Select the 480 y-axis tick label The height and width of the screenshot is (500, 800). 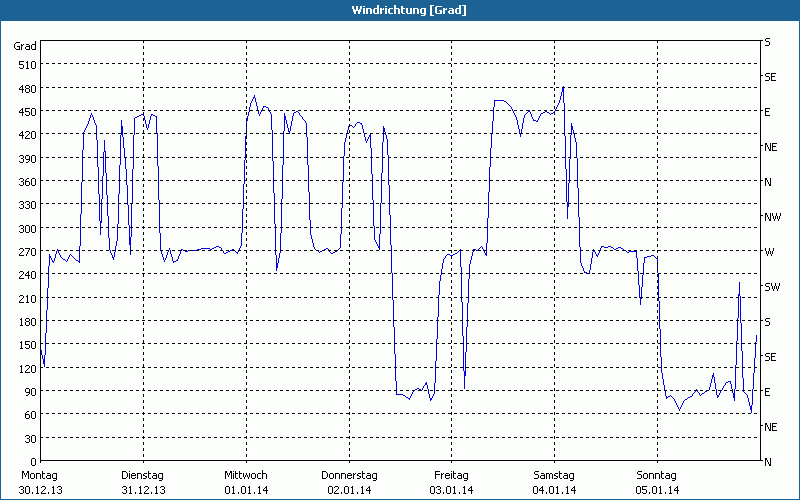pos(25,88)
